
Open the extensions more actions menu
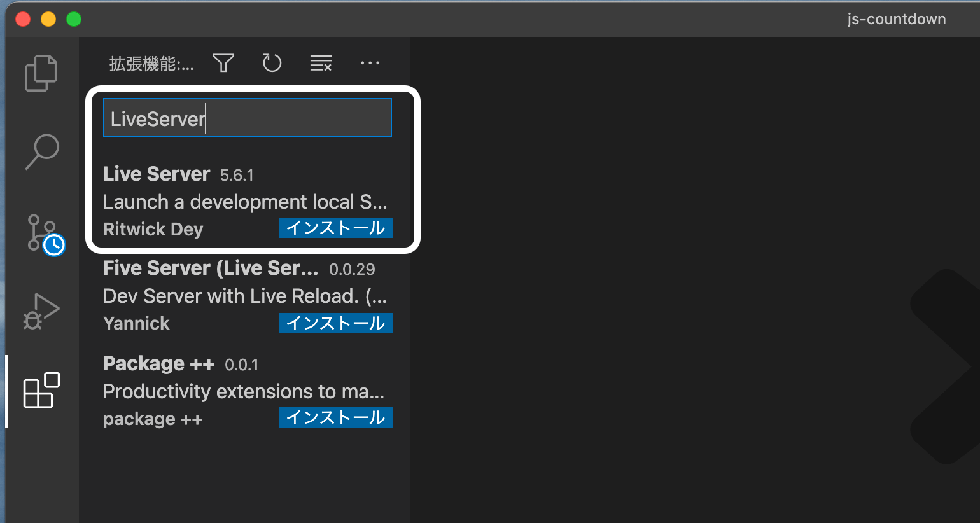[370, 63]
